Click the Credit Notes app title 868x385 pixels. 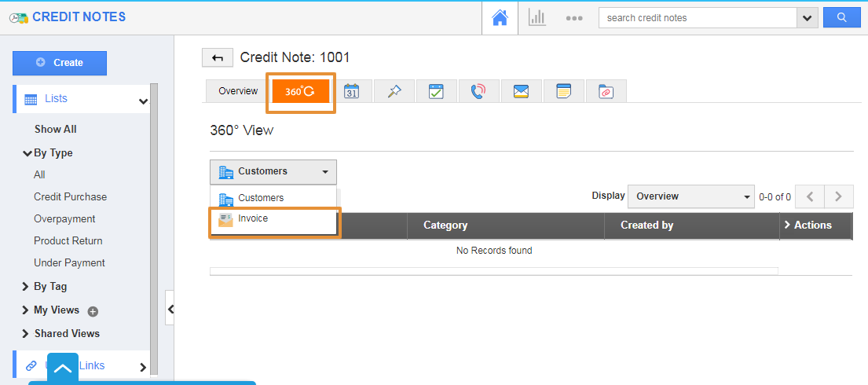pyautogui.click(x=79, y=17)
